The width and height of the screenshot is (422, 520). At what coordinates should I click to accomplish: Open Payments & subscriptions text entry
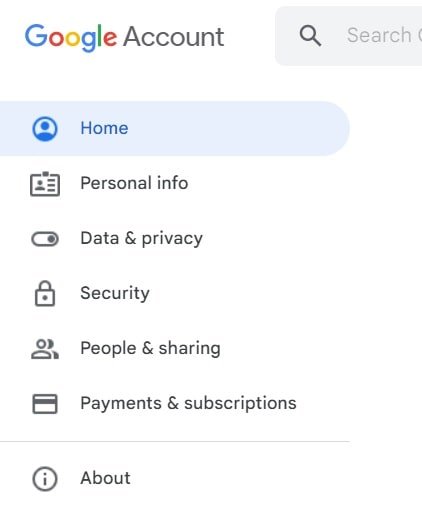188,403
